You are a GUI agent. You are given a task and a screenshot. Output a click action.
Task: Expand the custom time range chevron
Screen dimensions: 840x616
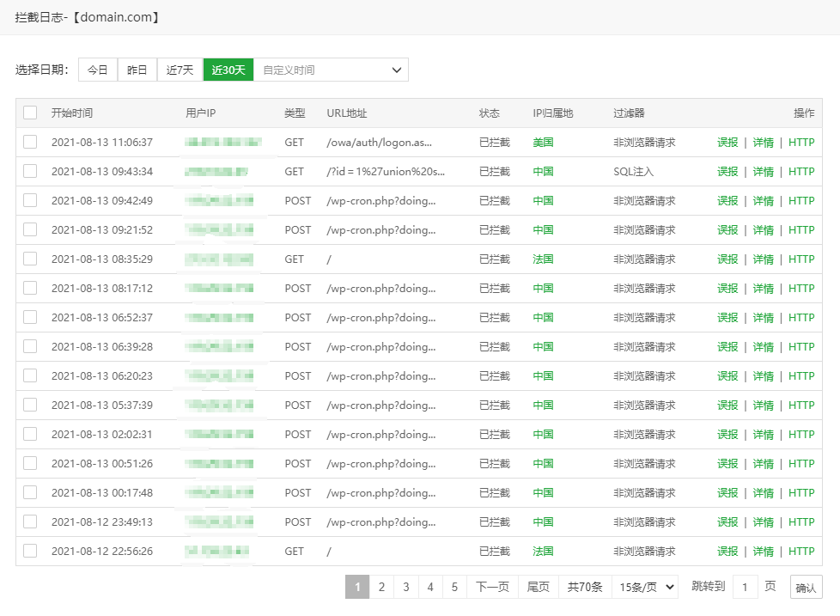(x=394, y=70)
